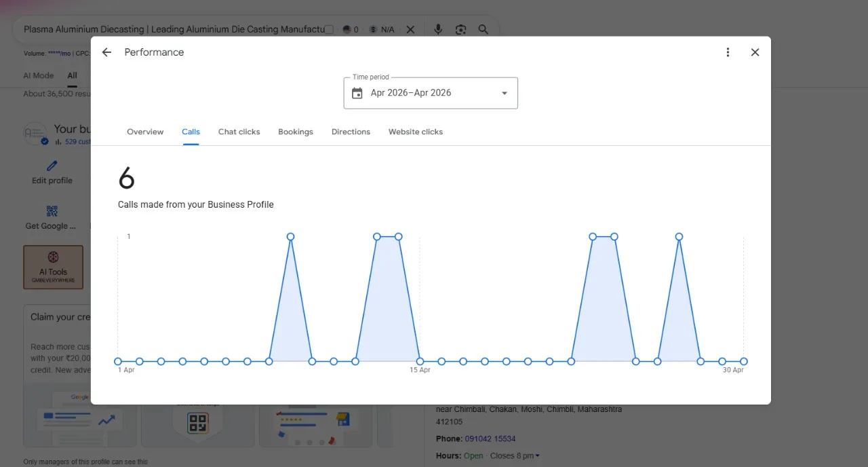Open the QR code thumbnail card
The width and height of the screenshot is (868, 467).
[x=197, y=424]
